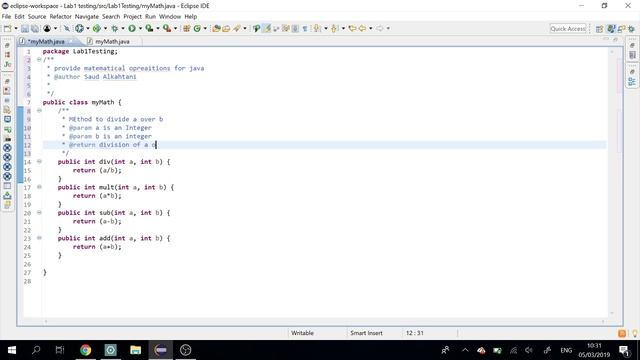Click the Search flashlight icon
Viewport: 640px width, 360px height.
[237, 28]
